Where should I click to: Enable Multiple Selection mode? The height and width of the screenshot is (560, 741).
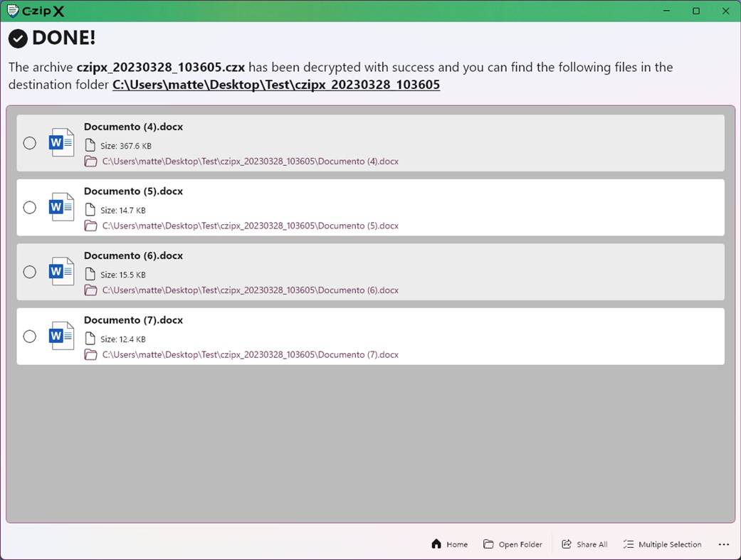coord(662,544)
